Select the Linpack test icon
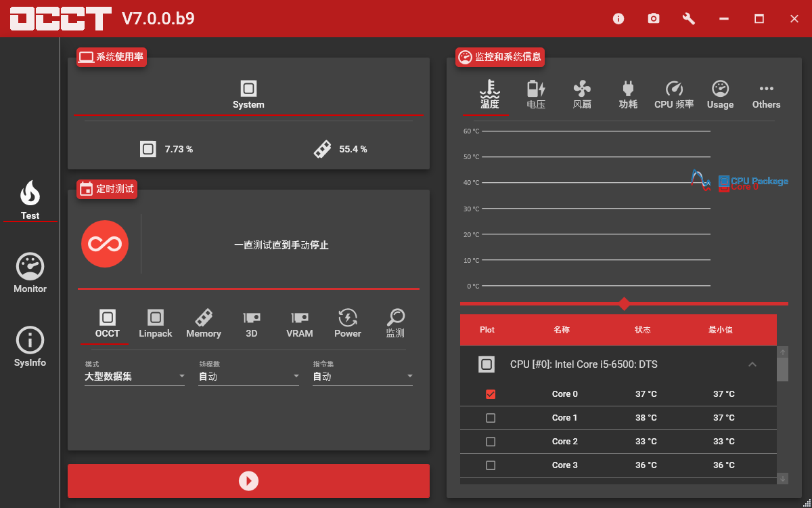Screen dimensions: 812x508 click(156, 324)
